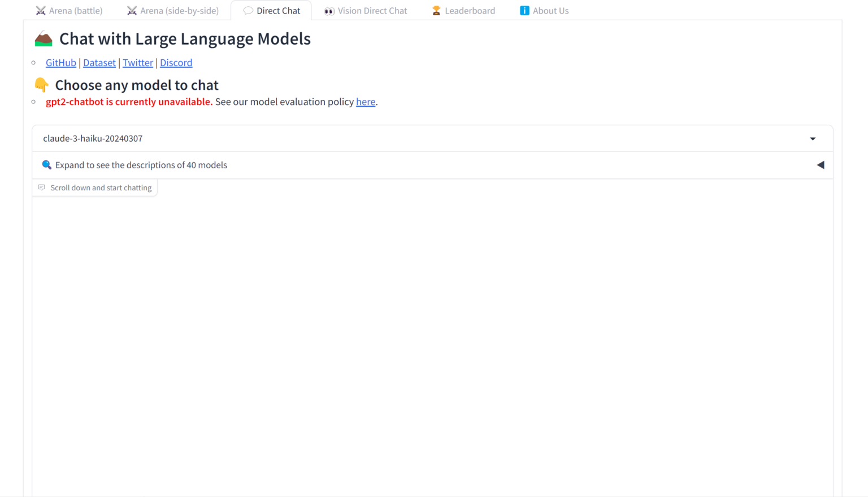This screenshot has width=868, height=497.
Task: Click the trophy Leaderboard icon
Action: tap(436, 10)
